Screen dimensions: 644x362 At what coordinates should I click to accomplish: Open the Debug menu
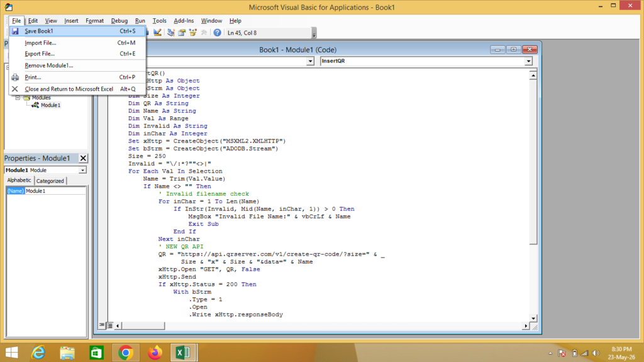coord(119,21)
